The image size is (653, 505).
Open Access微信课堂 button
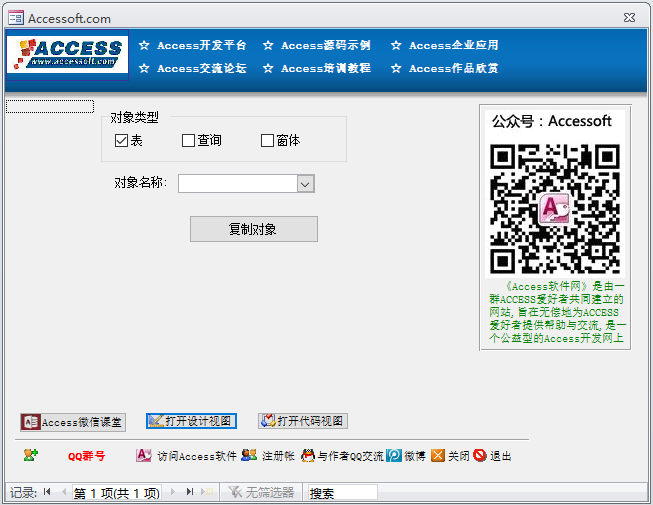tap(73, 422)
